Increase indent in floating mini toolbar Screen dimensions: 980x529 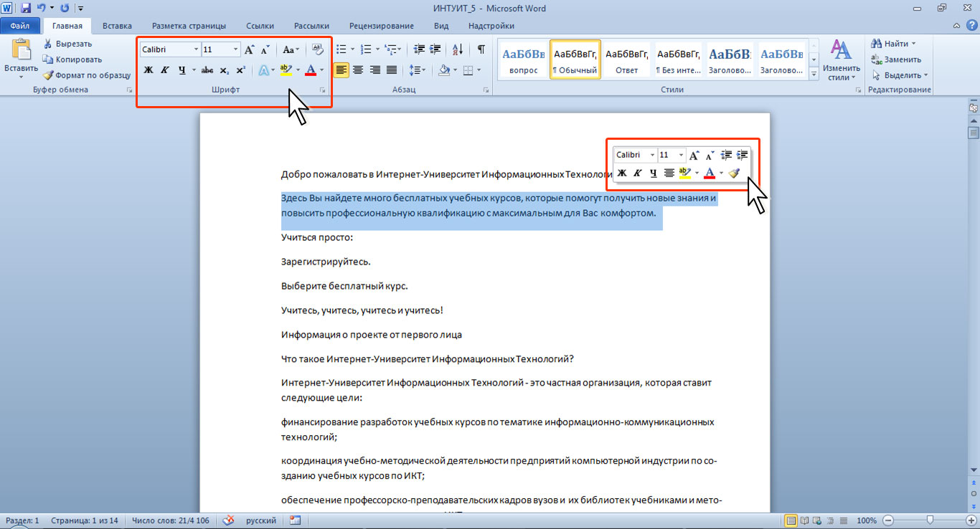[x=742, y=155]
